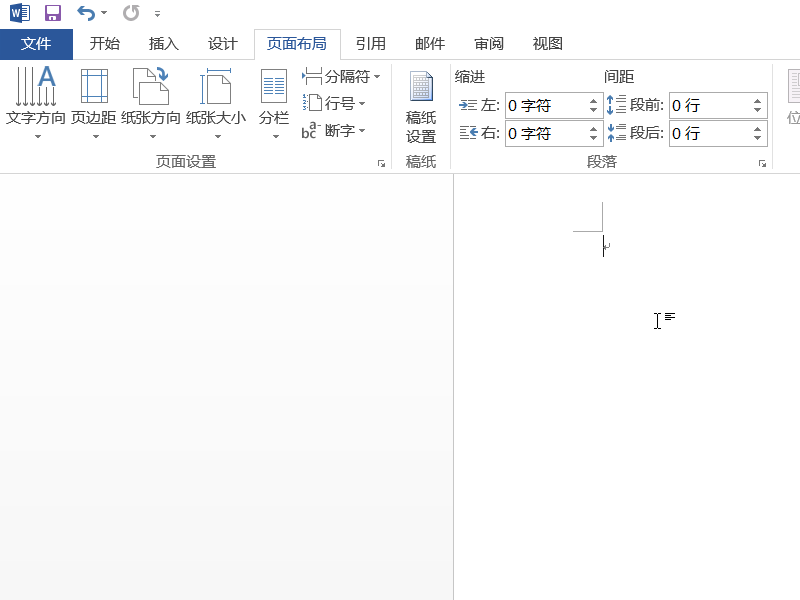Increase left indent with up spinner

pyautogui.click(x=593, y=101)
